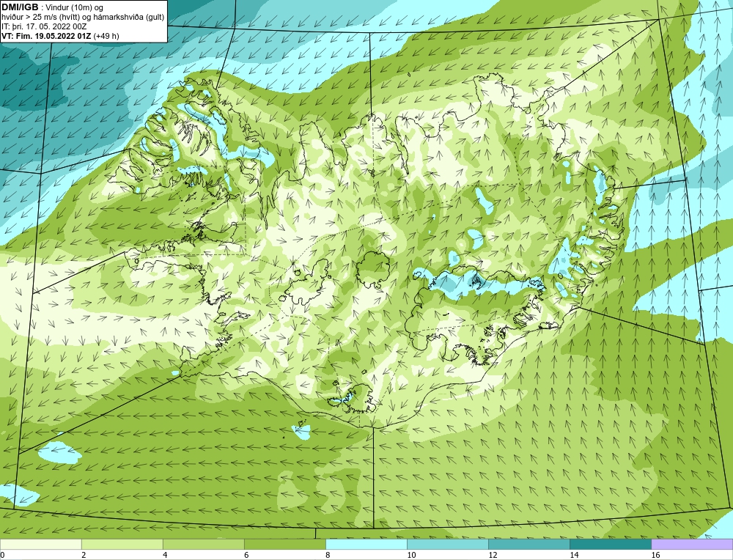Click the 12–14 m/s teal legend swatch

[x=528, y=544]
